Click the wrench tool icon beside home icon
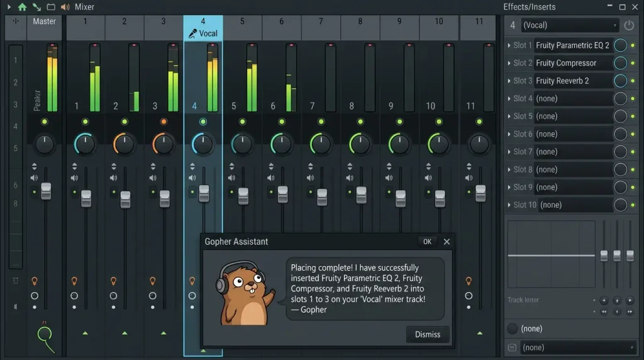 pos(36,7)
